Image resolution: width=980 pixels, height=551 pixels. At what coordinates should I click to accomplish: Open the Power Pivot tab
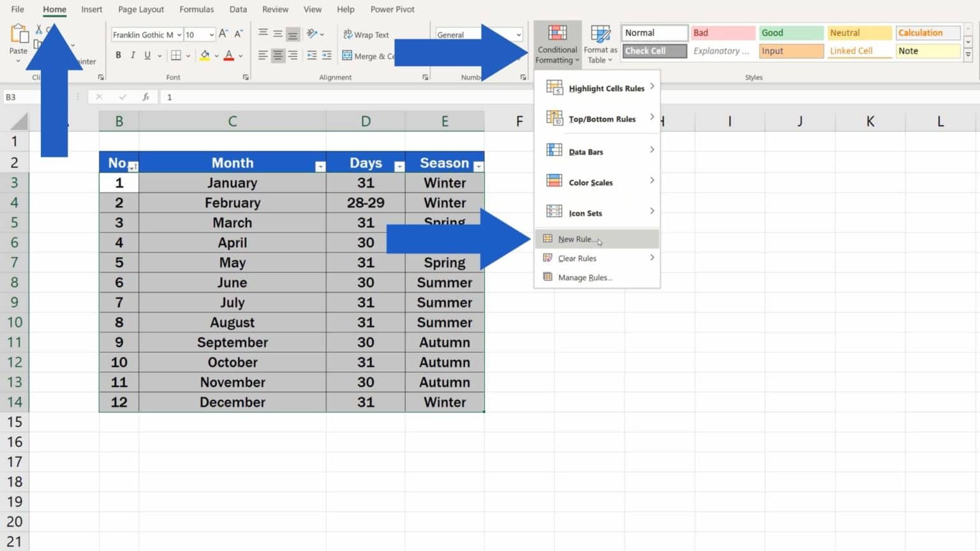click(x=392, y=9)
